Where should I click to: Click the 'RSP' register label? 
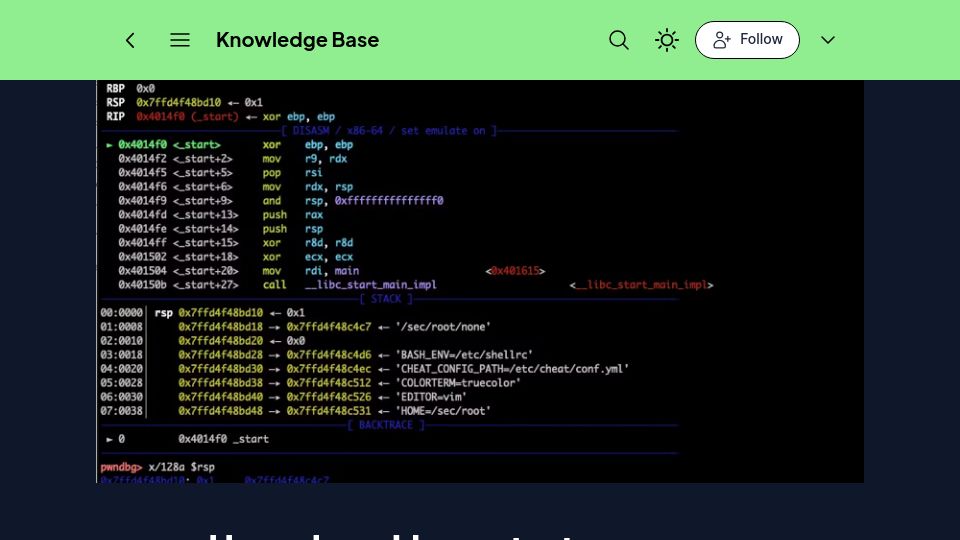coord(115,102)
